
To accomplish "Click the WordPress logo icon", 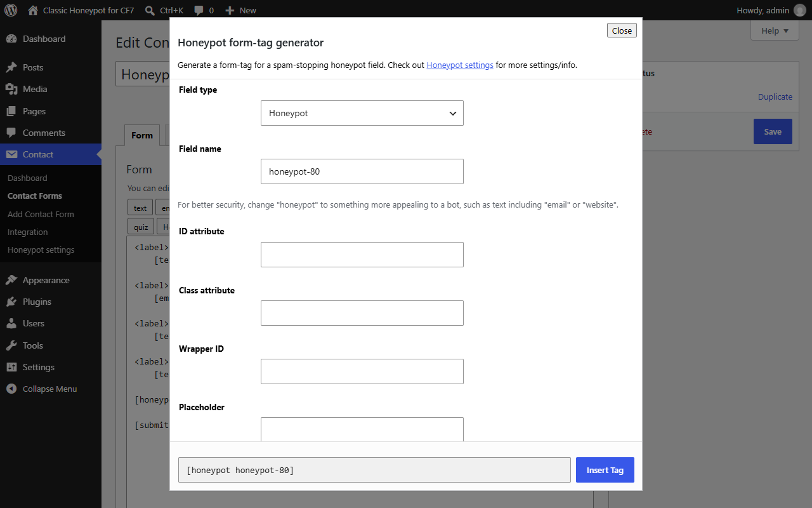I will [x=11, y=10].
